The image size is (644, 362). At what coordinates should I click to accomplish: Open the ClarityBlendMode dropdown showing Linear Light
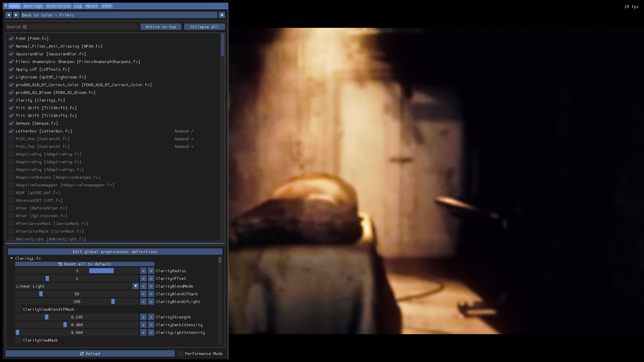coord(136,286)
